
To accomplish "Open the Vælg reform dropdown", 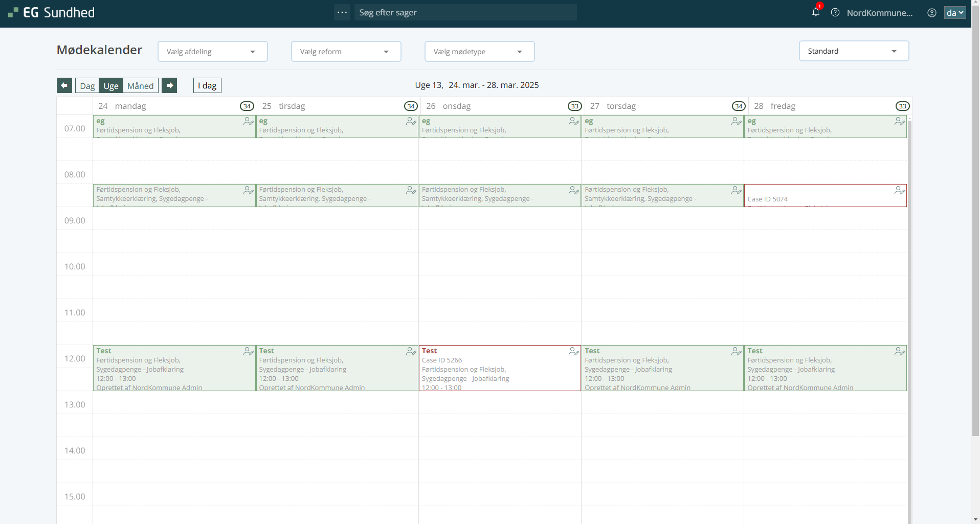I will pyautogui.click(x=346, y=52).
